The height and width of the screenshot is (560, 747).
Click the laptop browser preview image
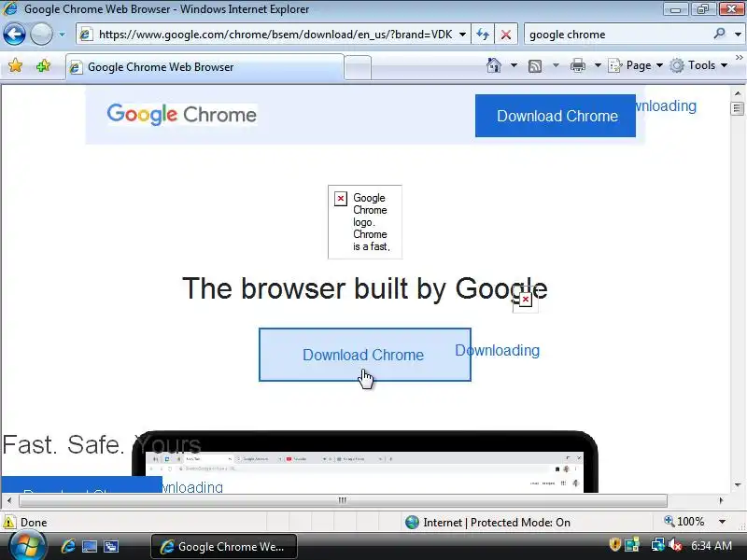click(x=365, y=462)
